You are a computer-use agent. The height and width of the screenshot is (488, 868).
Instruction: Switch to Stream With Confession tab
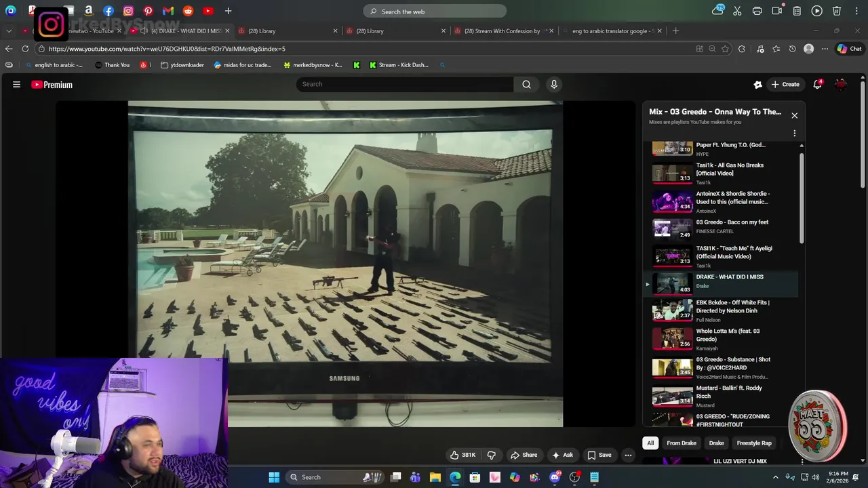[503, 30]
